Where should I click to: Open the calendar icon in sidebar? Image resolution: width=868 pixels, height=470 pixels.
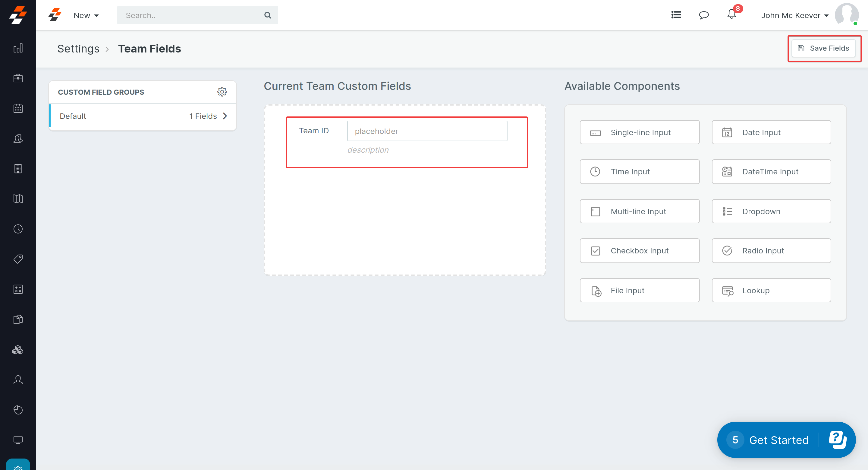coord(18,108)
